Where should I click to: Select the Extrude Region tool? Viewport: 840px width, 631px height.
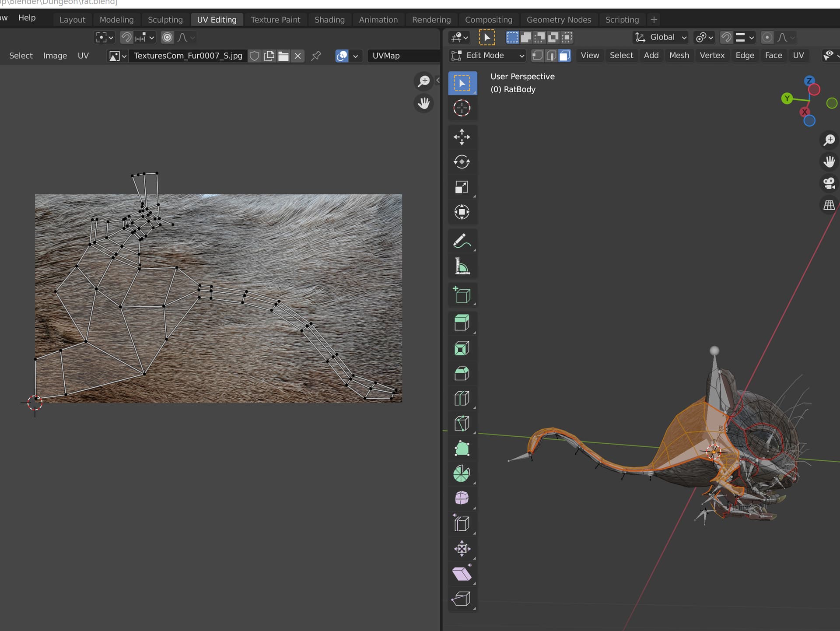pyautogui.click(x=462, y=323)
